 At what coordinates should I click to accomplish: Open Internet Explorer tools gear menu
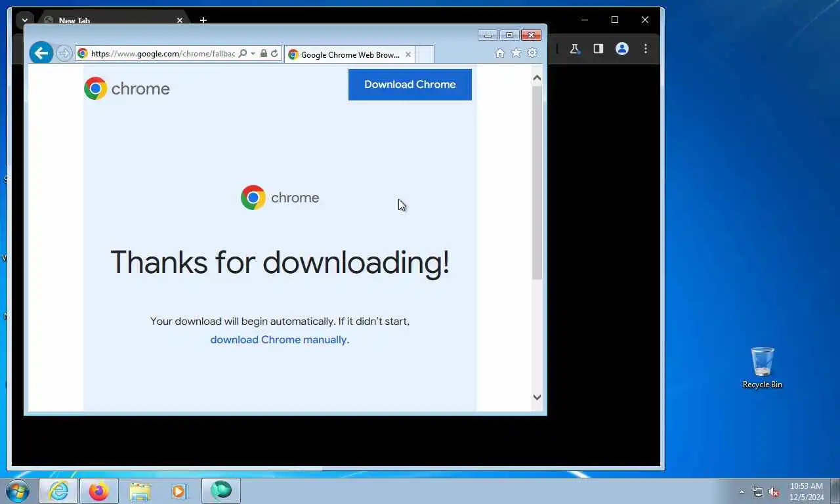tap(532, 53)
